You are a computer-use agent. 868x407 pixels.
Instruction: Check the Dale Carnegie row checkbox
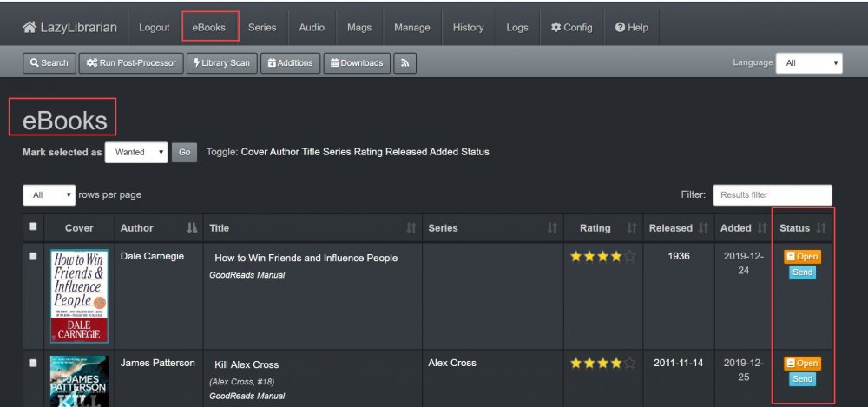(x=33, y=256)
